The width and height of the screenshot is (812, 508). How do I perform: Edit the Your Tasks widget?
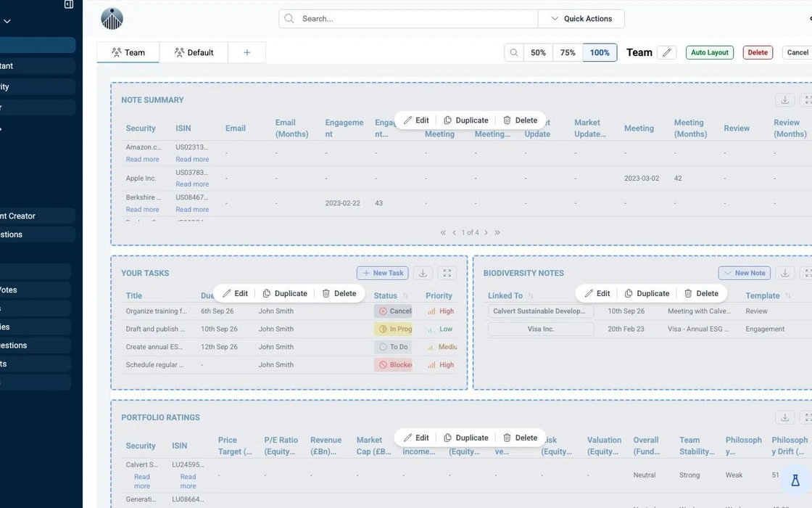pyautogui.click(x=235, y=293)
